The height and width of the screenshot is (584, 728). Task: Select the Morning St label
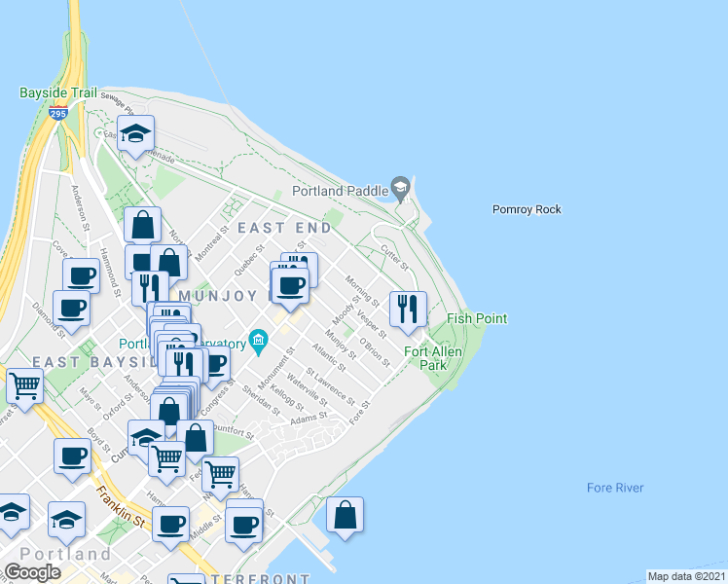pos(362,291)
